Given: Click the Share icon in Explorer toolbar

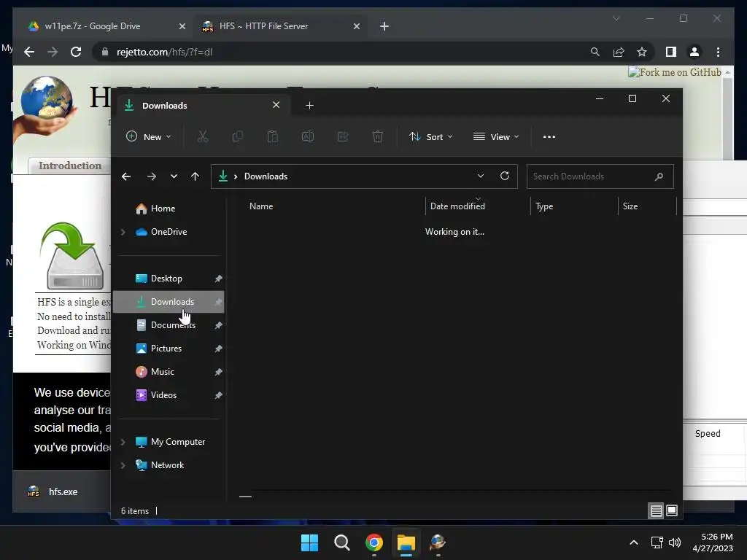Looking at the screenshot, I should (x=343, y=136).
